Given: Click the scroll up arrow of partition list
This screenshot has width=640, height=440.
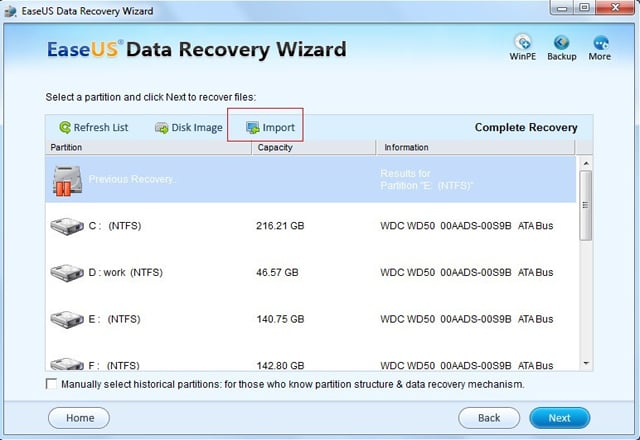Looking at the screenshot, I should (586, 164).
